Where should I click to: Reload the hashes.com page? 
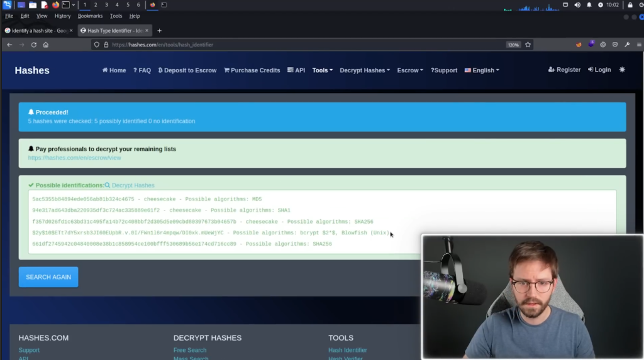(x=34, y=45)
